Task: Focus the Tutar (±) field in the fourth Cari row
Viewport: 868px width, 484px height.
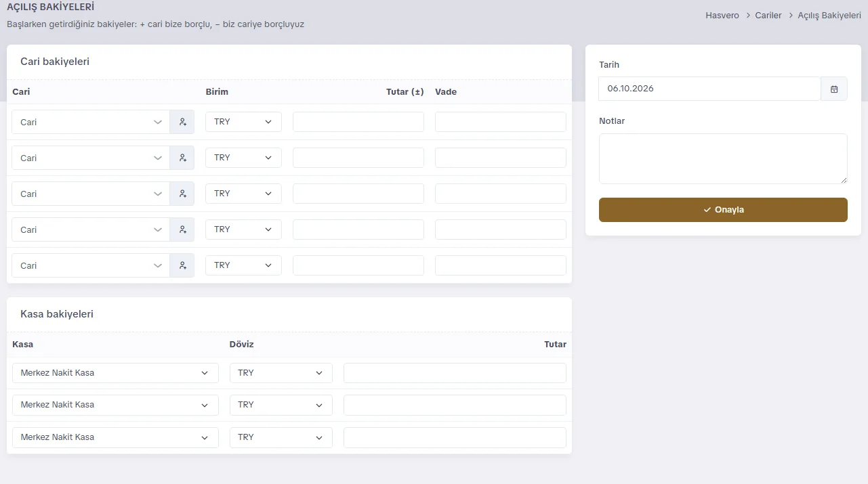Action: (x=358, y=229)
